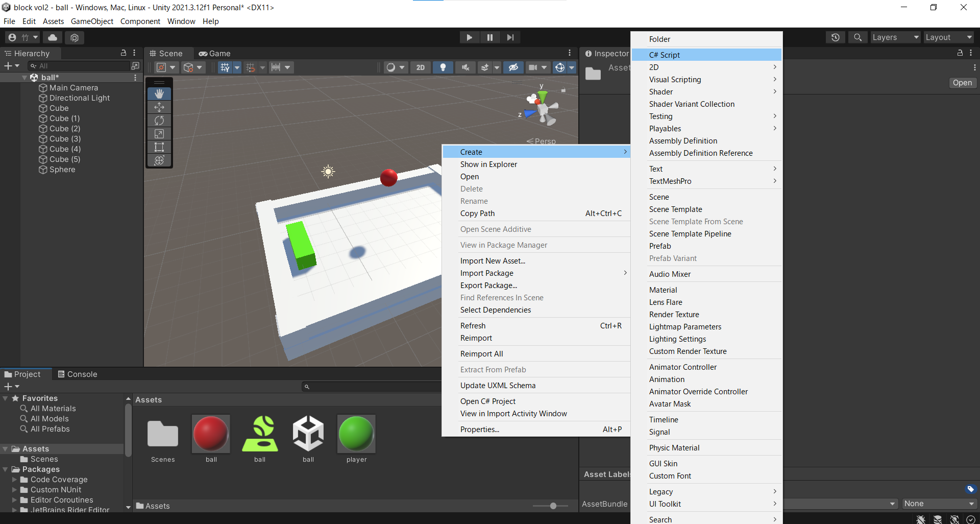Click the cloud services icon

[53, 37]
